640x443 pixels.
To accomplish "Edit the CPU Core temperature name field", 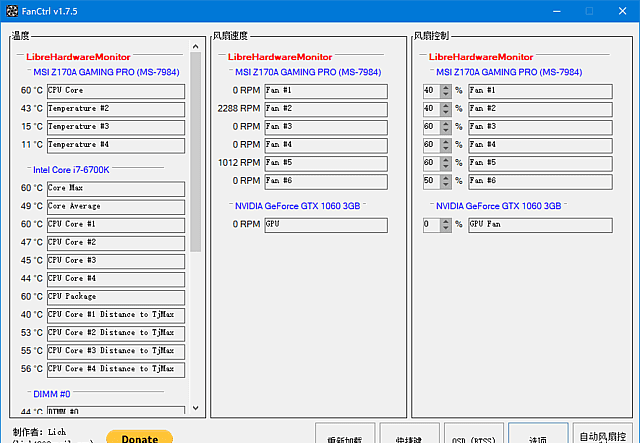I will click(x=116, y=91).
